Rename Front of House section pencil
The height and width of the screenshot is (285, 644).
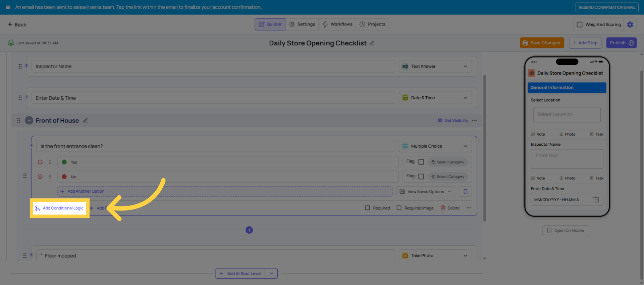click(x=86, y=120)
